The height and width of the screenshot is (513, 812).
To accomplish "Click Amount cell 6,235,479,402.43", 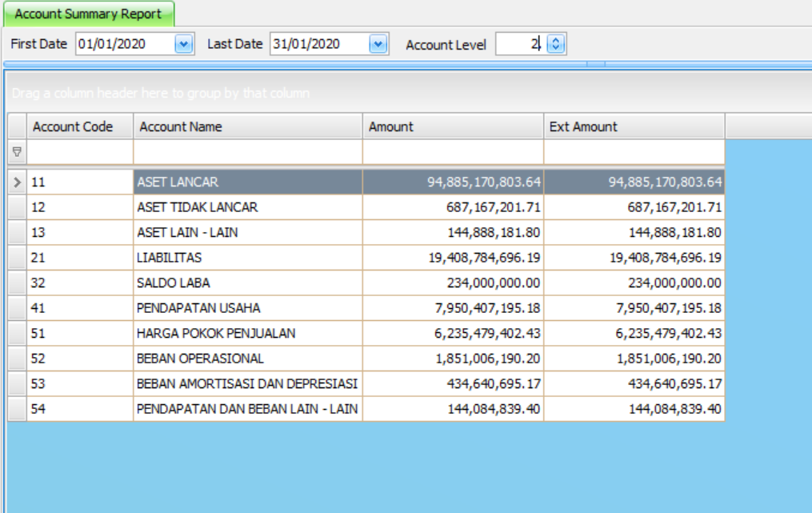I will tap(453, 333).
